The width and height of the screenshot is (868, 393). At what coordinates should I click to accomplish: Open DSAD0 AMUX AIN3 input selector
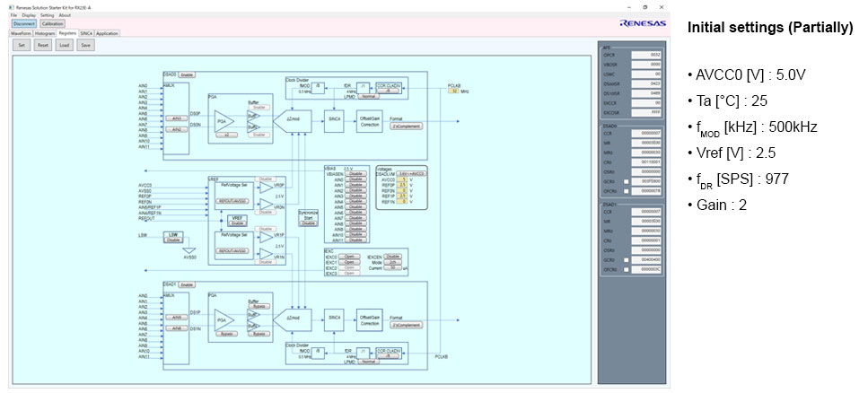click(177, 118)
